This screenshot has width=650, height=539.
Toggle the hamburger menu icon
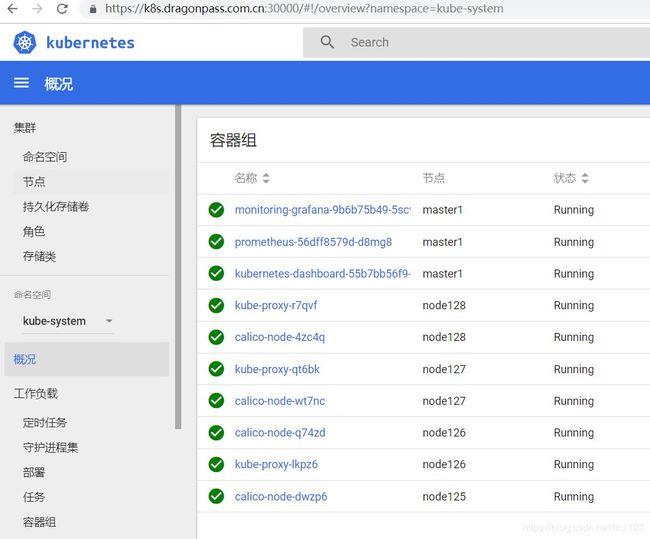pyautogui.click(x=22, y=83)
